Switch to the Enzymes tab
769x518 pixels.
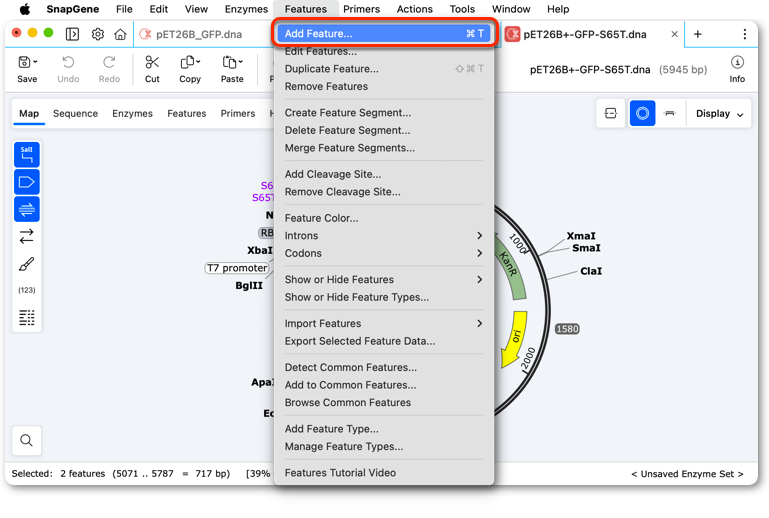(132, 113)
